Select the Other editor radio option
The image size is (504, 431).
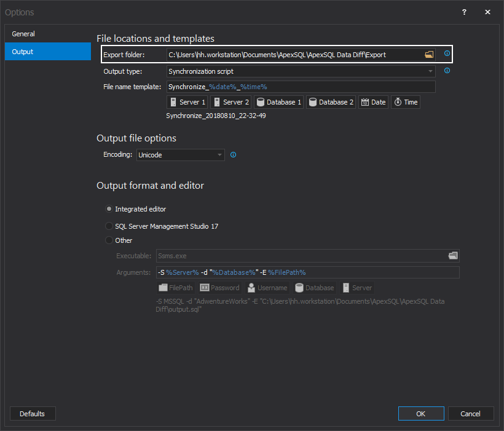click(x=109, y=240)
